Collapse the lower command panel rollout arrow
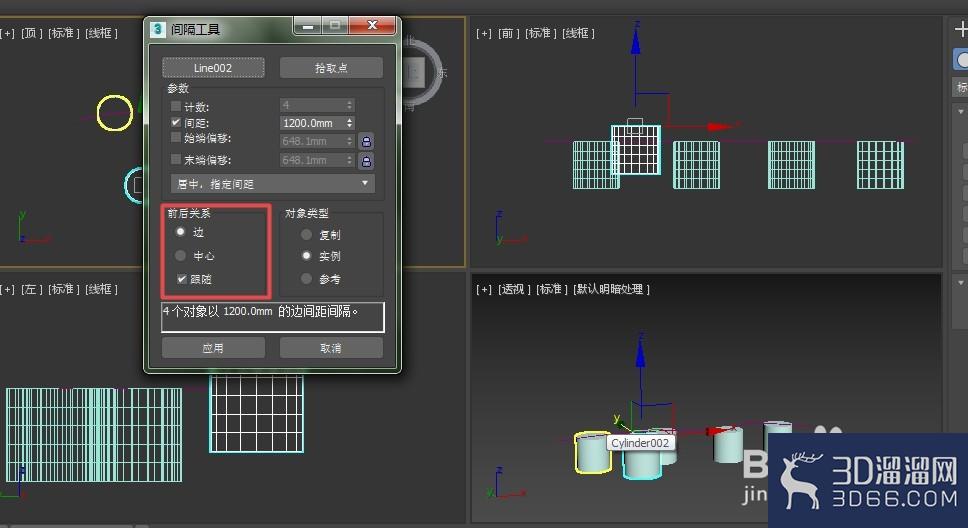The width and height of the screenshot is (968, 528). coord(961,282)
